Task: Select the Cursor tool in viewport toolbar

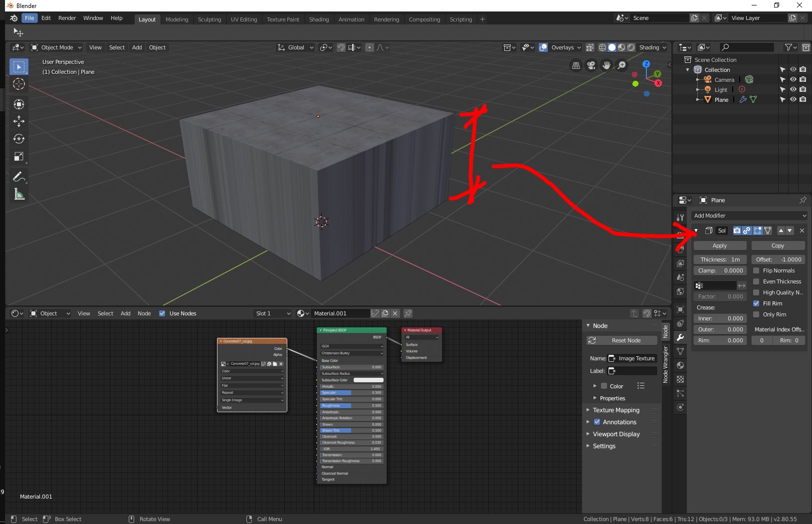Action: [19, 84]
